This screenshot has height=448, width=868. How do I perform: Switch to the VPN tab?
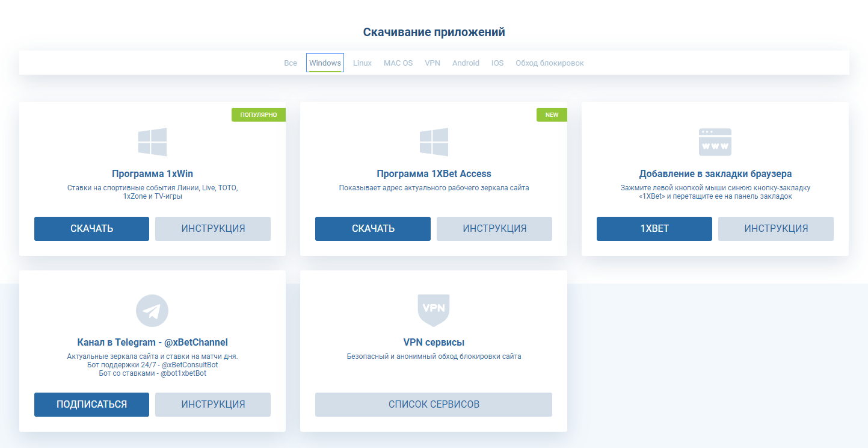pos(432,63)
